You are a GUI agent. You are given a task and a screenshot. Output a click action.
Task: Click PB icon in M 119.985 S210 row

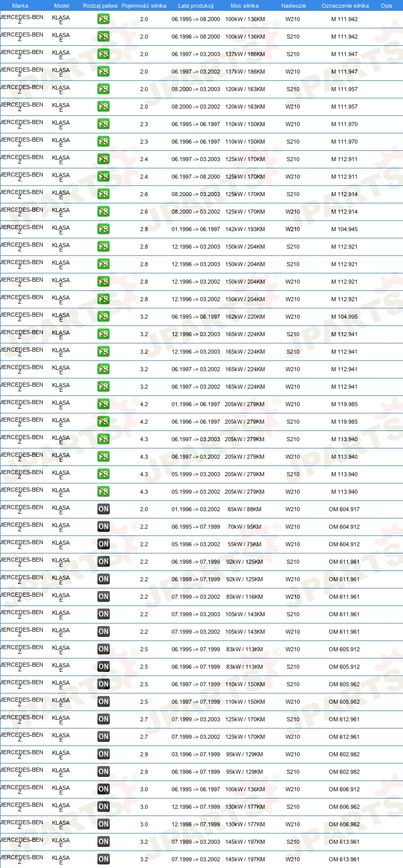[x=103, y=422]
